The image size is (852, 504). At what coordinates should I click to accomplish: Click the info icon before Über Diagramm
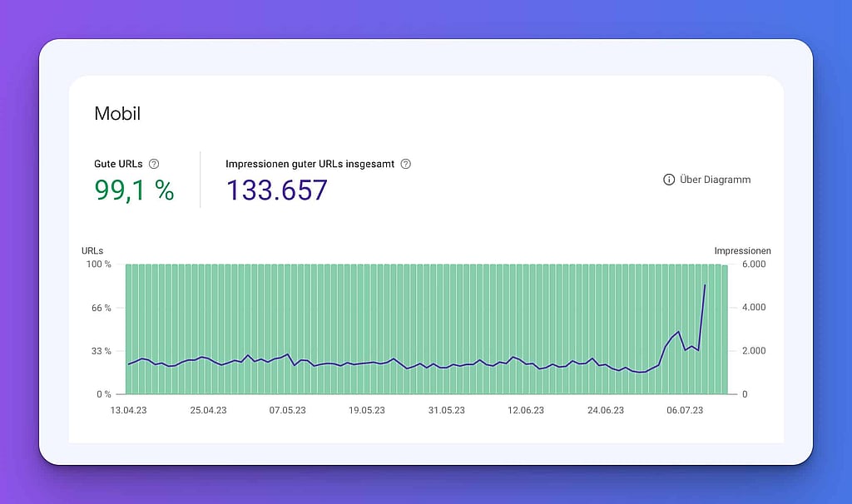tap(669, 180)
